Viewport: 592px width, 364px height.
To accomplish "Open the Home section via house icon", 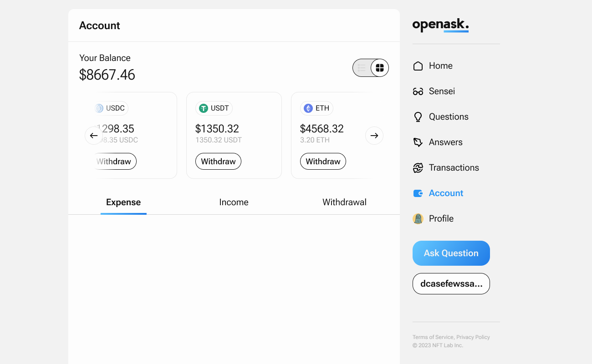I will [x=418, y=66].
